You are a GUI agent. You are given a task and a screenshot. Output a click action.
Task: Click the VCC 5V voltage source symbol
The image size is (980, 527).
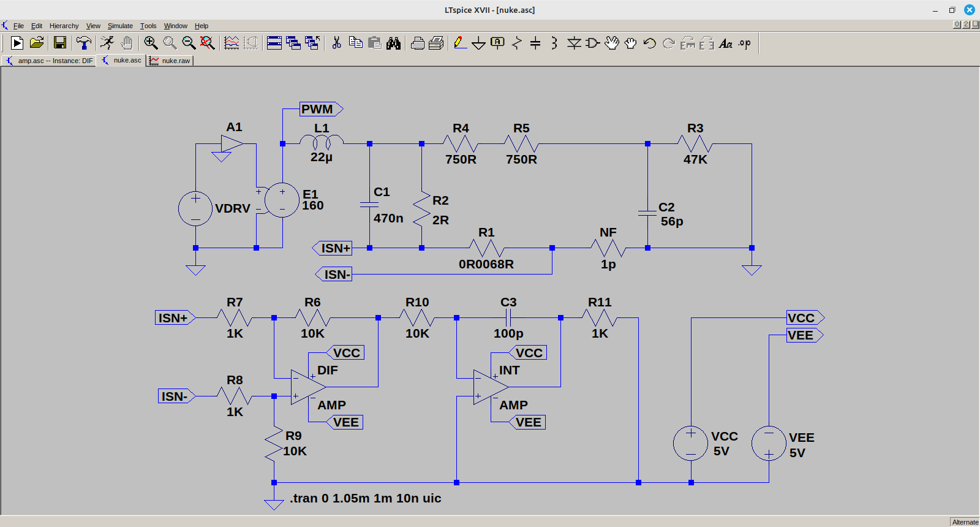tap(690, 443)
